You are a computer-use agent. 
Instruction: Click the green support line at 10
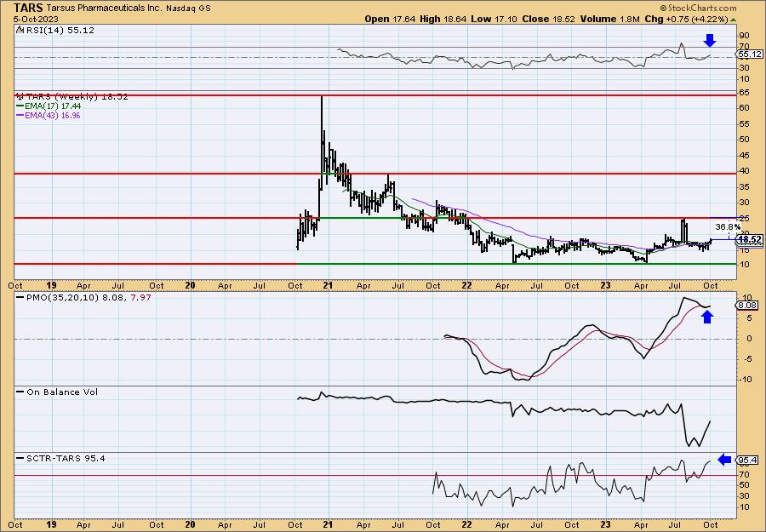517,264
